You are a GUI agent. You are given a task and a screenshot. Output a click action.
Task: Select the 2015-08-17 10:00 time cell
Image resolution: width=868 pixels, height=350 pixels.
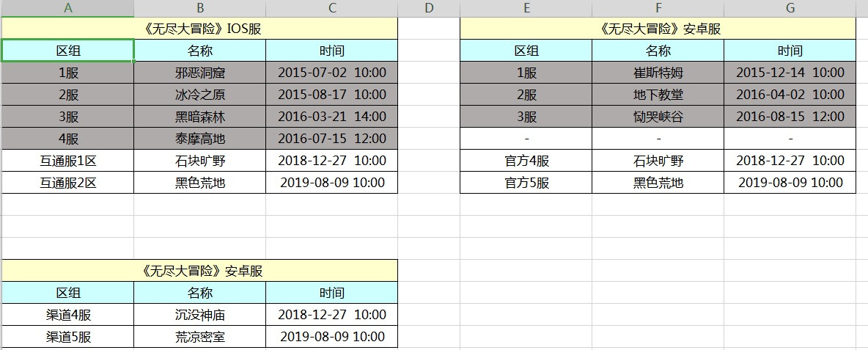click(x=331, y=95)
